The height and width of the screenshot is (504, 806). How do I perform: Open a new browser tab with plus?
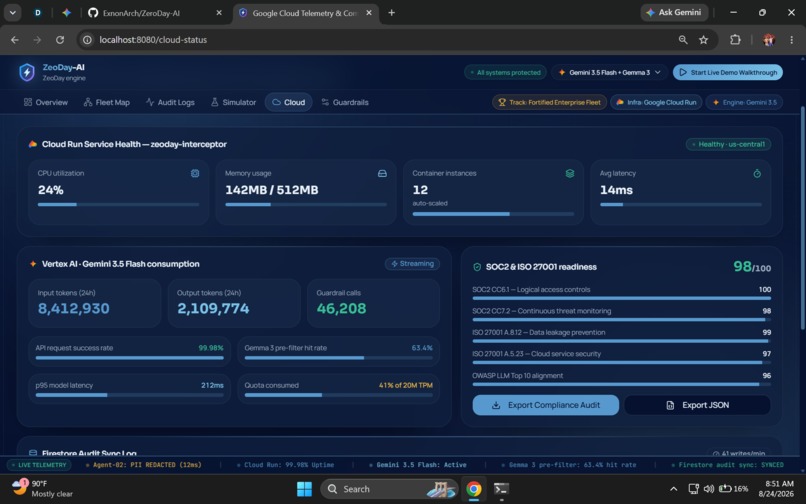coord(392,13)
